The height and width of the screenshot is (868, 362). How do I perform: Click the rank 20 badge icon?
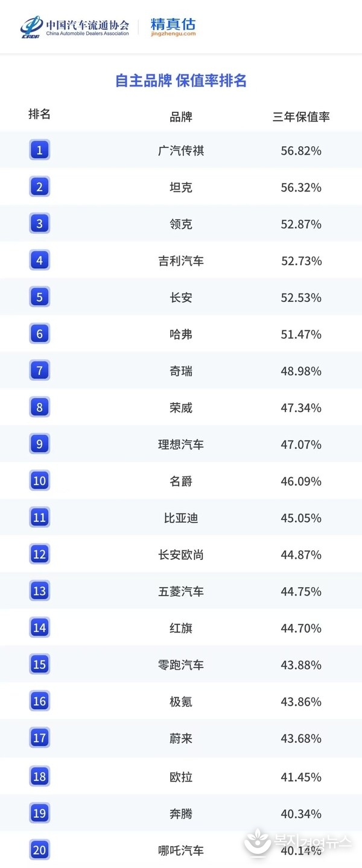click(x=39, y=850)
